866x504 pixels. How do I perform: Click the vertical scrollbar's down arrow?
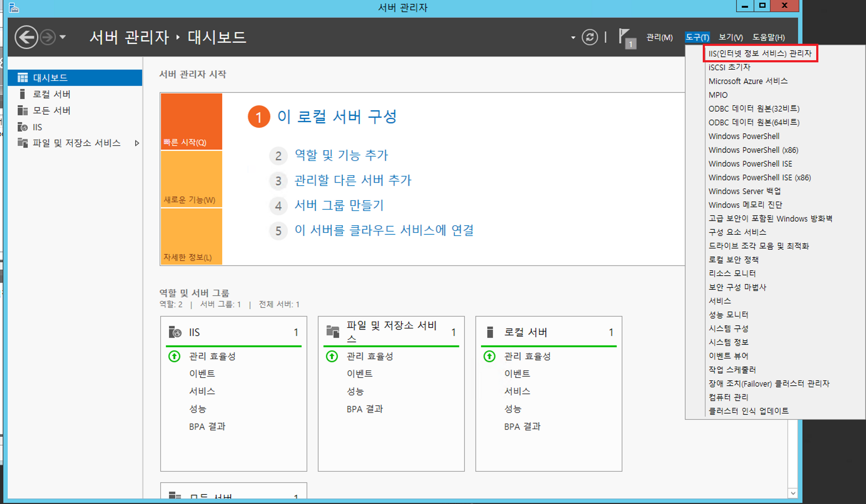pos(792,493)
